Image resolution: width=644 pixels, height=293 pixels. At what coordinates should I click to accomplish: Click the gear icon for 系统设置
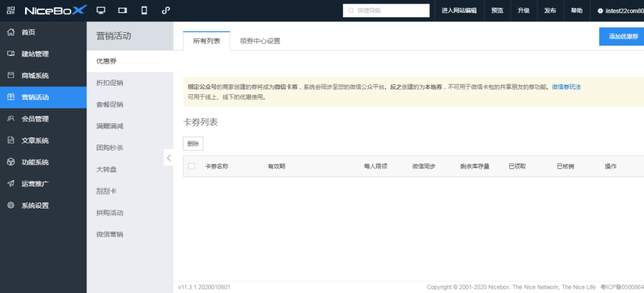(11, 205)
